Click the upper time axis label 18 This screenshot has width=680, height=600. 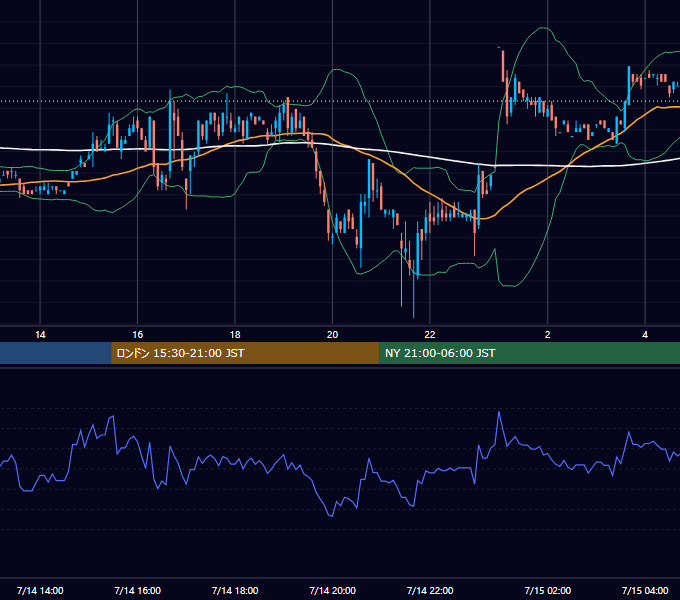[235, 335]
